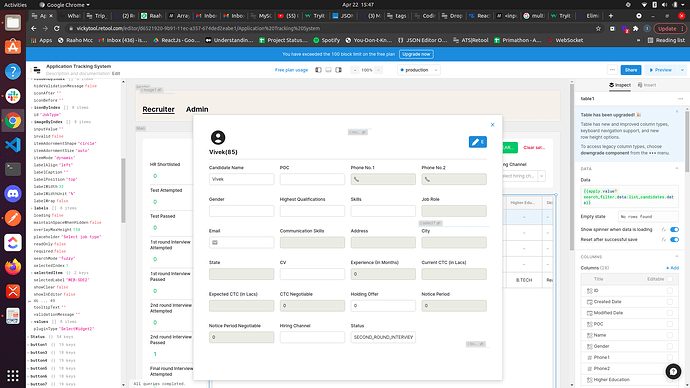Toggle Show spinner when data is loading

674,230
